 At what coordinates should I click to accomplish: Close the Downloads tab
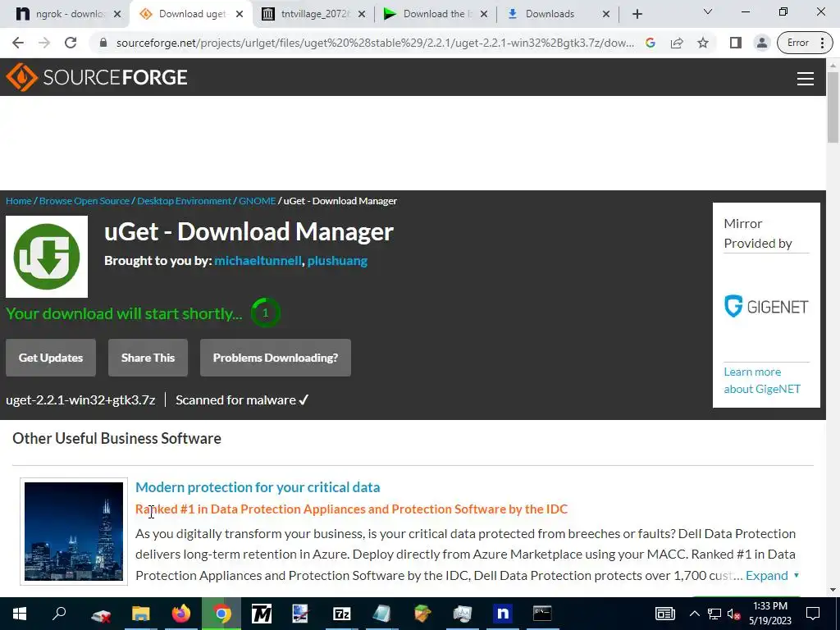pos(606,14)
